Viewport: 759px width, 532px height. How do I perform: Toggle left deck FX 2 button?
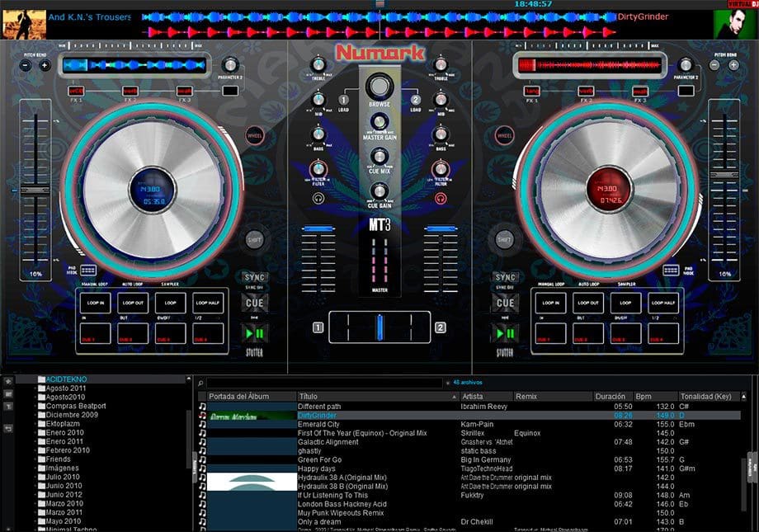click(x=130, y=91)
